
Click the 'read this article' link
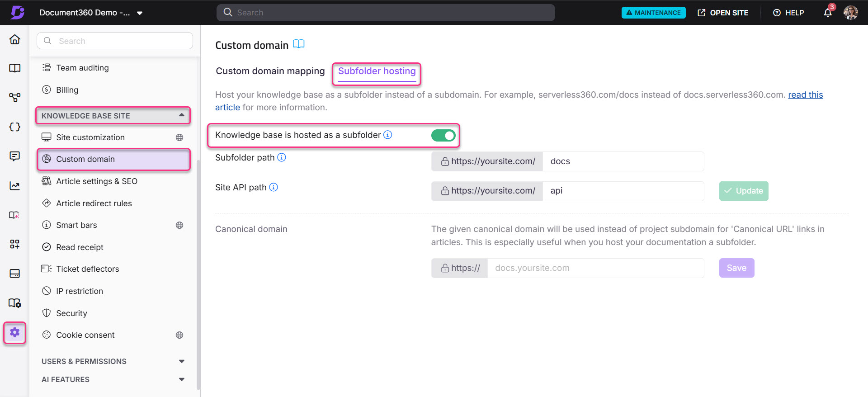(x=805, y=95)
